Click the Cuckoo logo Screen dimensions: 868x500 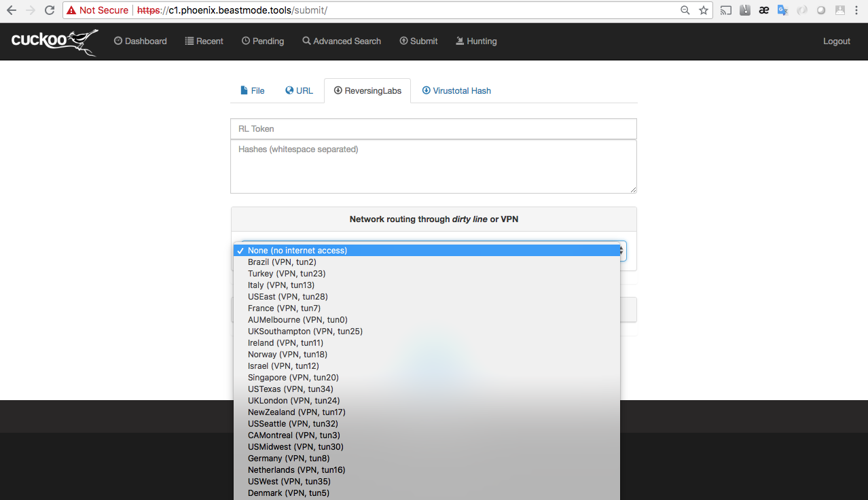[x=54, y=41]
